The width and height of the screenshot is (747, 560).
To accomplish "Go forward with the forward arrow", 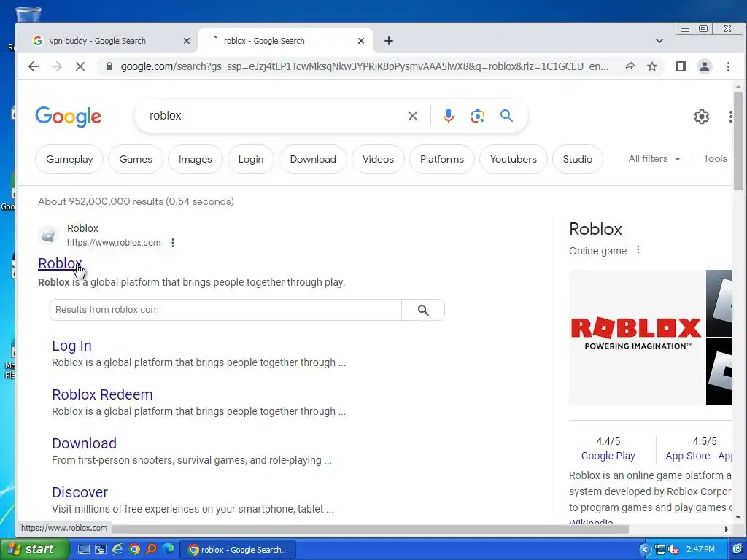I will click(57, 66).
